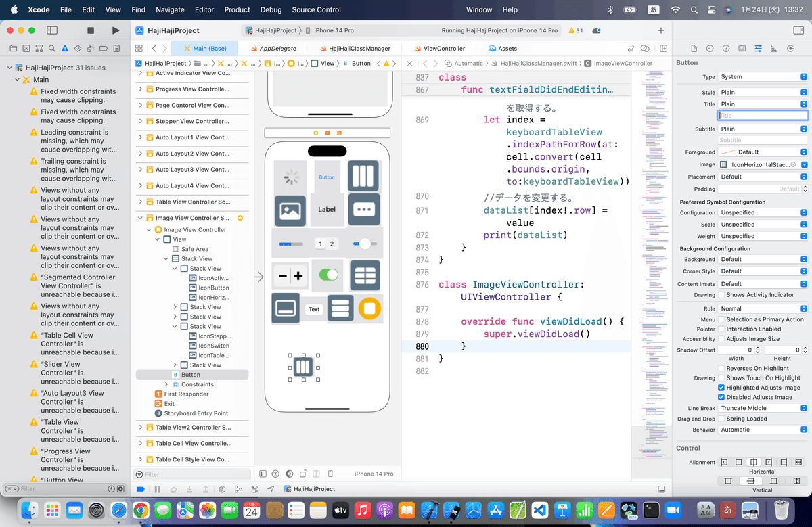Stop the running app with the stop button
812x527 pixels.
click(91, 30)
